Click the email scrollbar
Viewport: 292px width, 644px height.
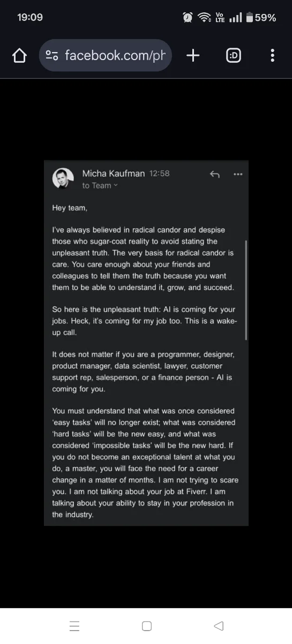[x=246, y=290]
